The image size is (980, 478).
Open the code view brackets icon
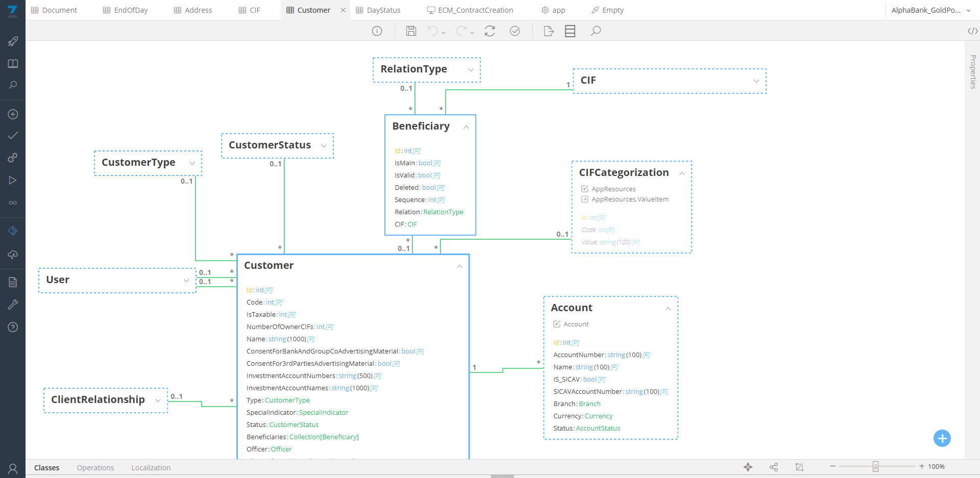pyautogui.click(x=972, y=31)
